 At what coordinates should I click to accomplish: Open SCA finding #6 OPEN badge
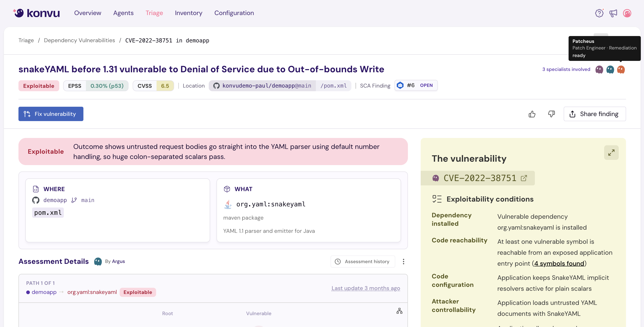click(416, 85)
